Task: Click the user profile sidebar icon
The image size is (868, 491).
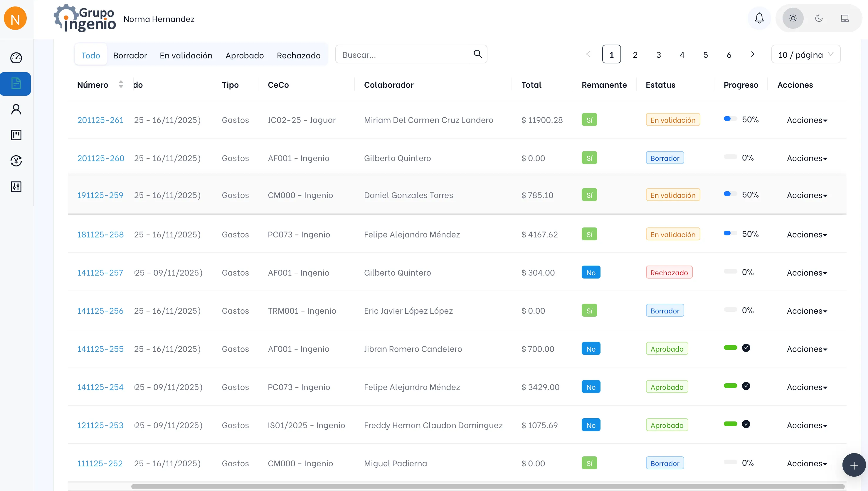Action: pyautogui.click(x=16, y=109)
